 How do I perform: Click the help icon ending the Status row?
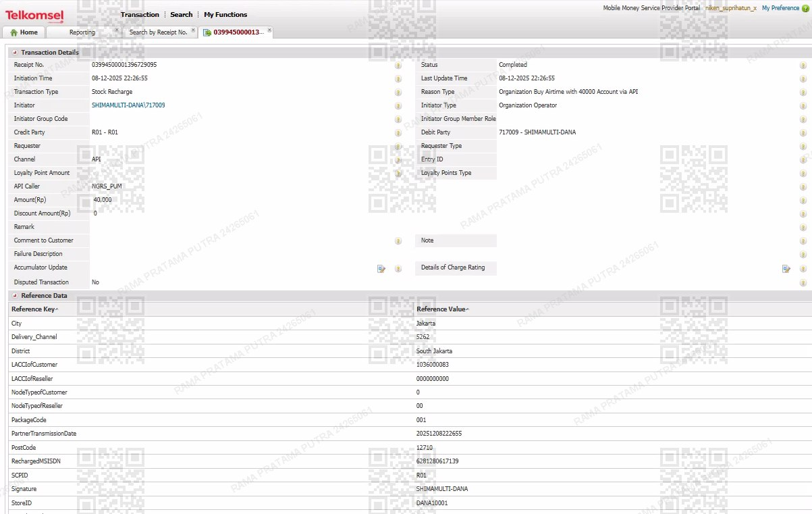(x=803, y=66)
